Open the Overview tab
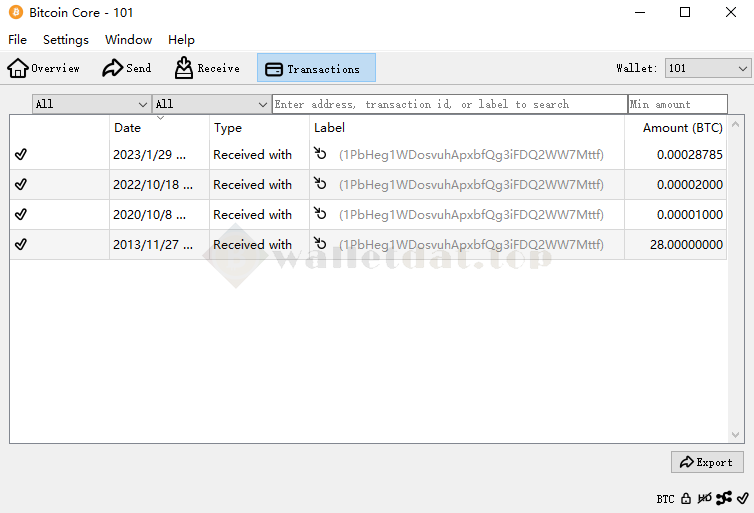The image size is (754, 513). point(44,68)
